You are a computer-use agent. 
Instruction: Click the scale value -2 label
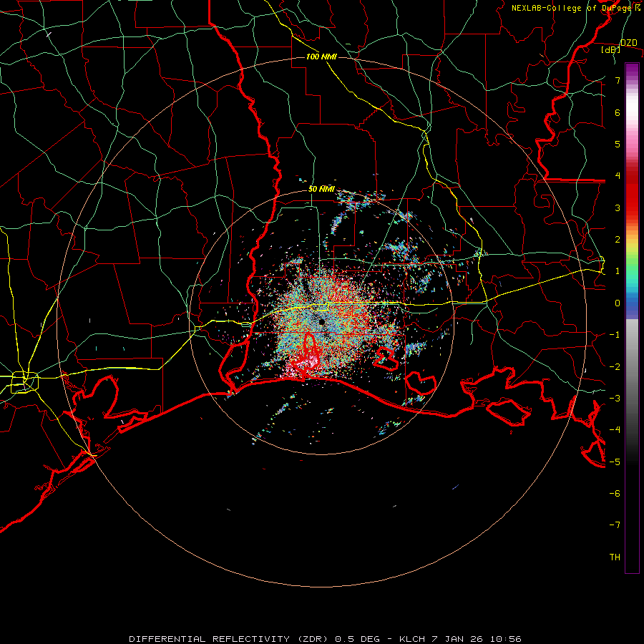615,367
